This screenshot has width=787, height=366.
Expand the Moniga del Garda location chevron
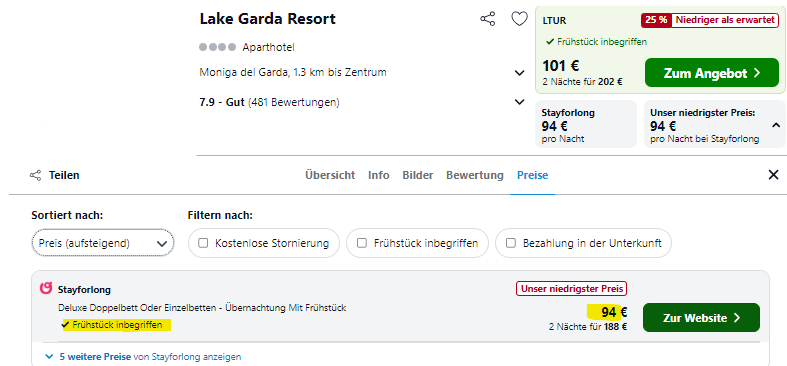[519, 73]
